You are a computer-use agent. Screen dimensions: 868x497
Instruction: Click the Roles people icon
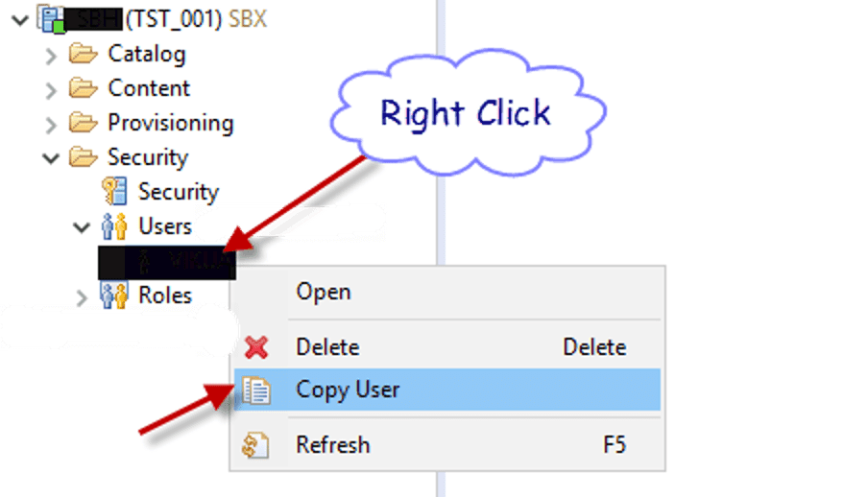(114, 295)
